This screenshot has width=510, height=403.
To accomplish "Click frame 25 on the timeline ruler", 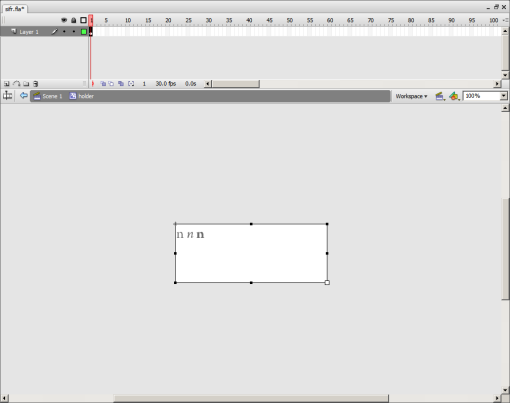I will coord(189,20).
